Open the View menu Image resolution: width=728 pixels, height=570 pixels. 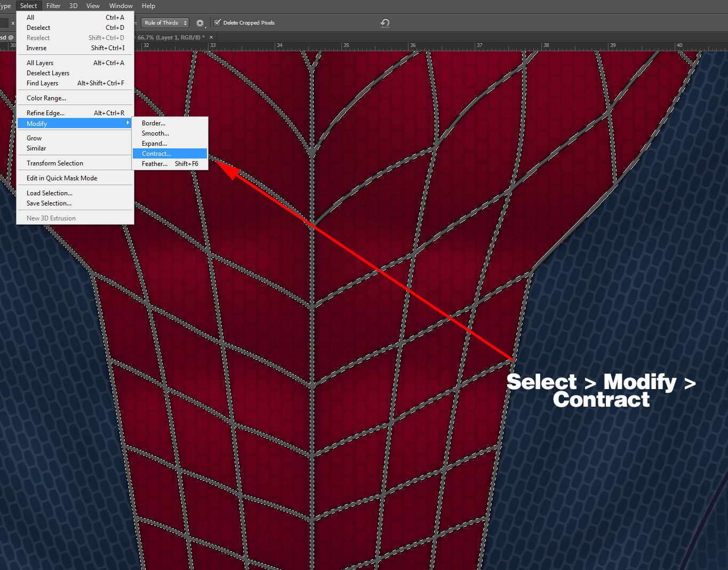[93, 6]
